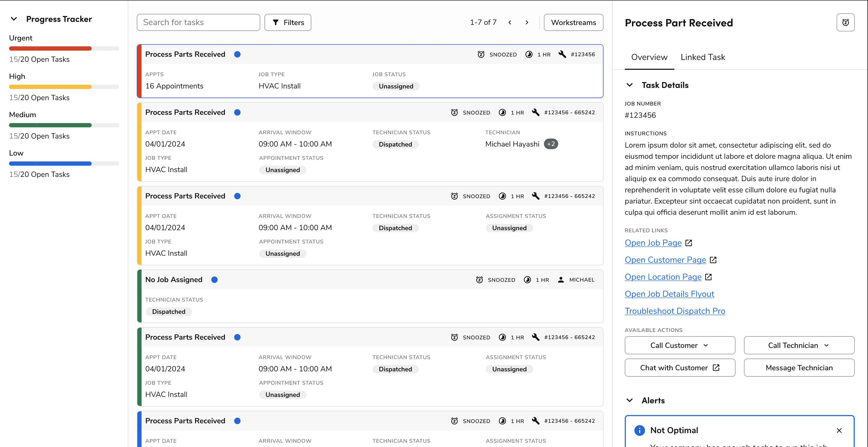868x447 pixels.
Task: Click the 1 HR timer icon on the No Job Assigned card
Action: pos(527,280)
